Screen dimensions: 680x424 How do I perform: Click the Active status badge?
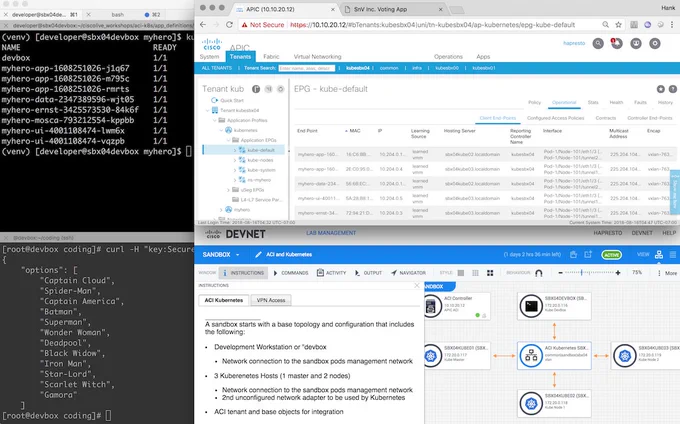point(611,254)
